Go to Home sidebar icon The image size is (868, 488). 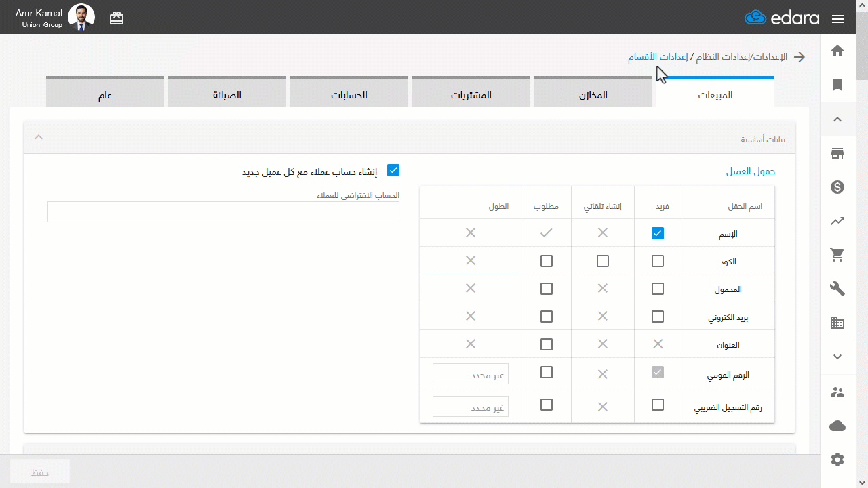pos(837,51)
